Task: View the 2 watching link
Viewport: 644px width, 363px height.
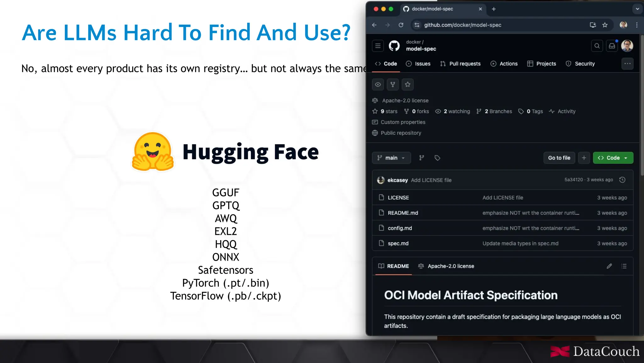Action: tap(453, 111)
